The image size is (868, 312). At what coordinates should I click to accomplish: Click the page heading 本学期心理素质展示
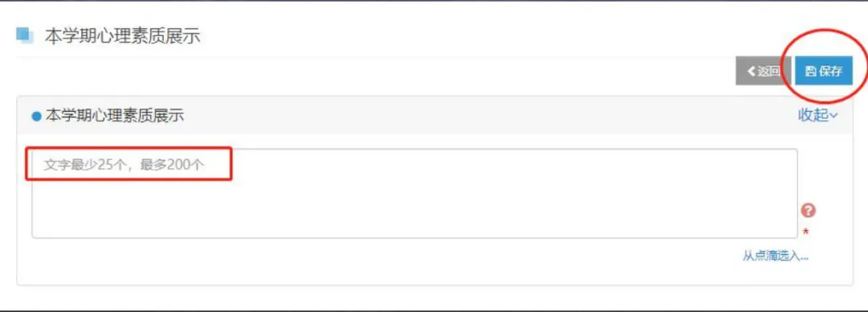click(122, 36)
